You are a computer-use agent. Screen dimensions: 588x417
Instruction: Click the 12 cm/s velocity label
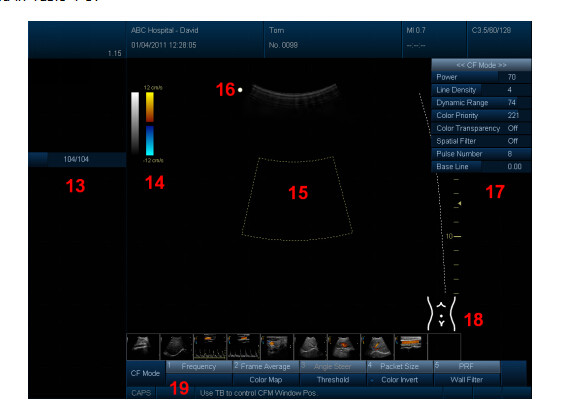click(153, 87)
